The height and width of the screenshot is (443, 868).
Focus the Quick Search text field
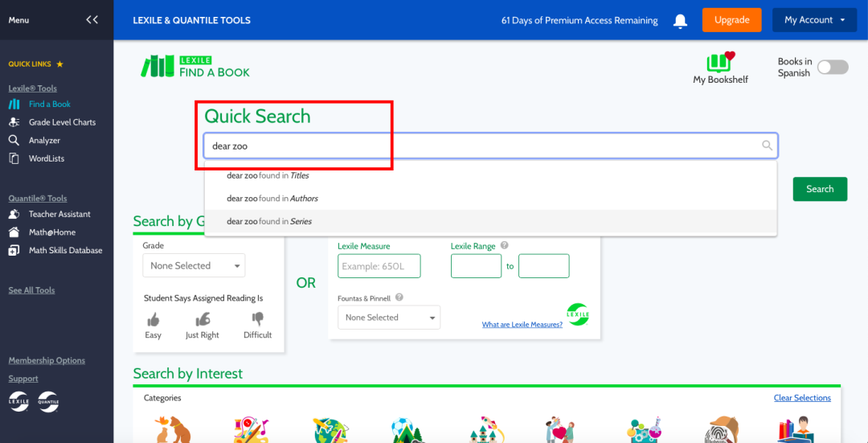pos(490,146)
